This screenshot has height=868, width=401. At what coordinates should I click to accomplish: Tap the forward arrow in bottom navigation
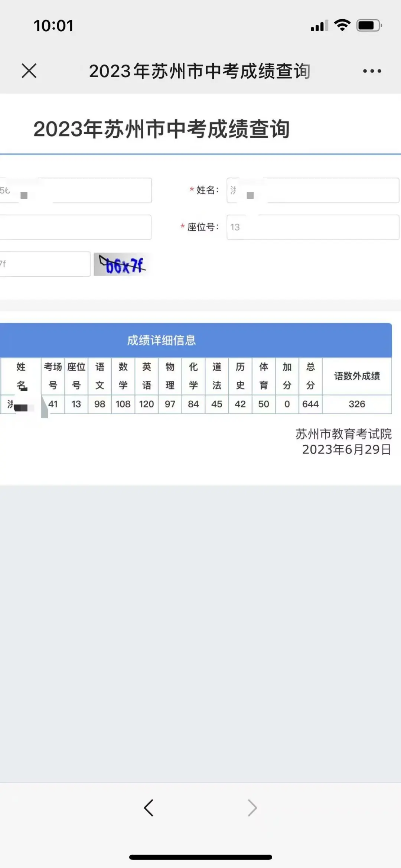252,807
